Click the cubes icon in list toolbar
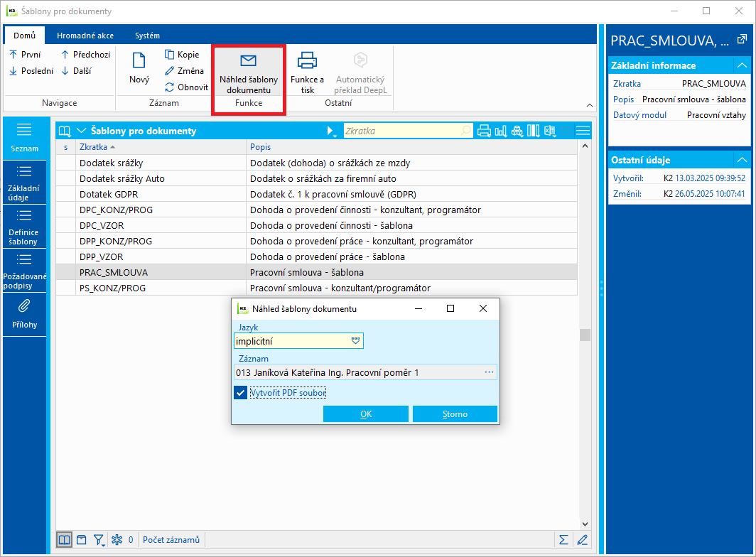The image size is (756, 557). coord(517,131)
